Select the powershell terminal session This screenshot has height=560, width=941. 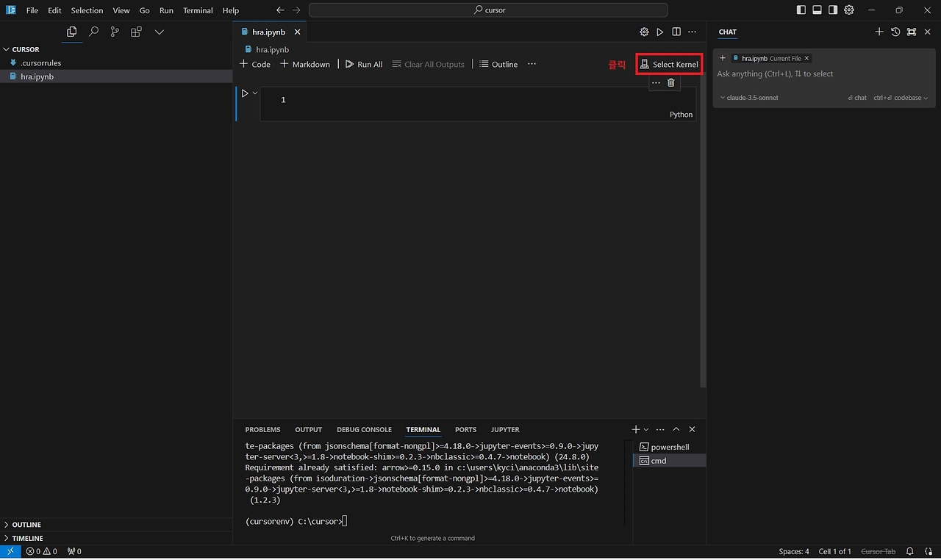click(669, 447)
